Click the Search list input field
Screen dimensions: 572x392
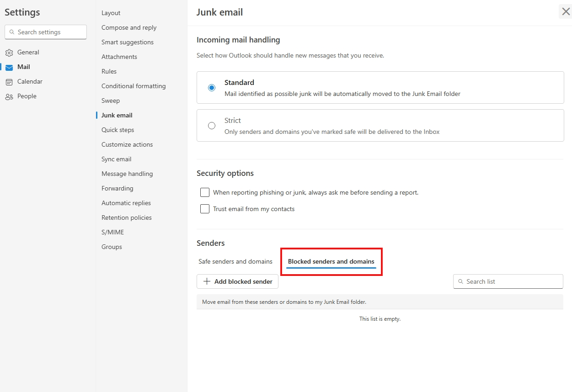click(508, 281)
